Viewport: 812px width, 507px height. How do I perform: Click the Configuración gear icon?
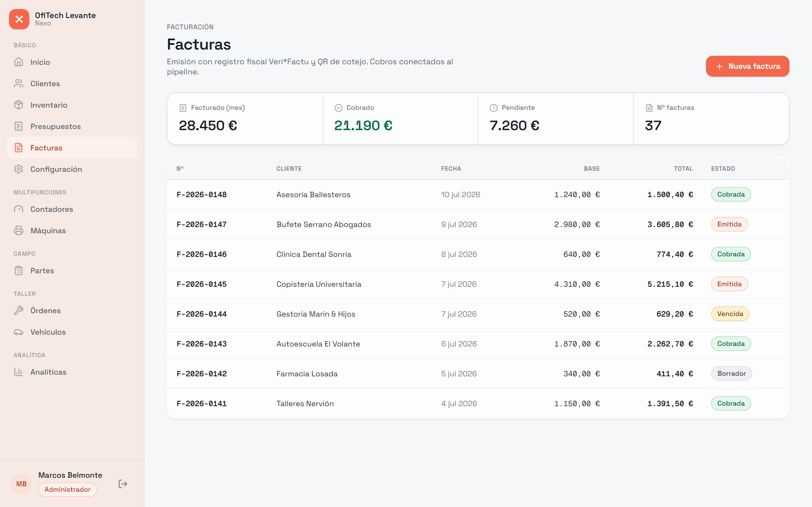pos(19,169)
